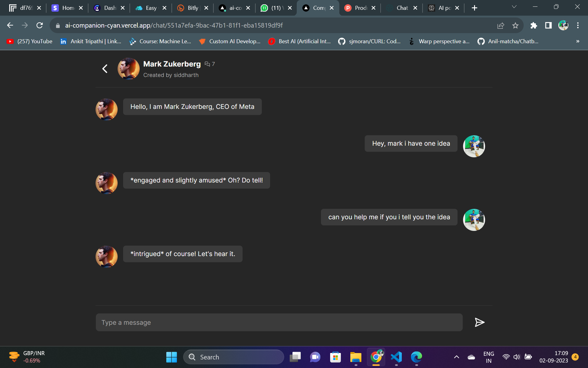Send message with paper plane icon

479,322
